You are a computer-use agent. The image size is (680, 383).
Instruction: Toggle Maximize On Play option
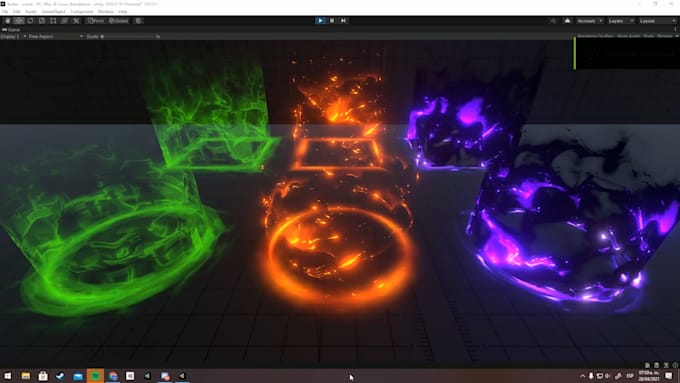pyautogui.click(x=596, y=36)
